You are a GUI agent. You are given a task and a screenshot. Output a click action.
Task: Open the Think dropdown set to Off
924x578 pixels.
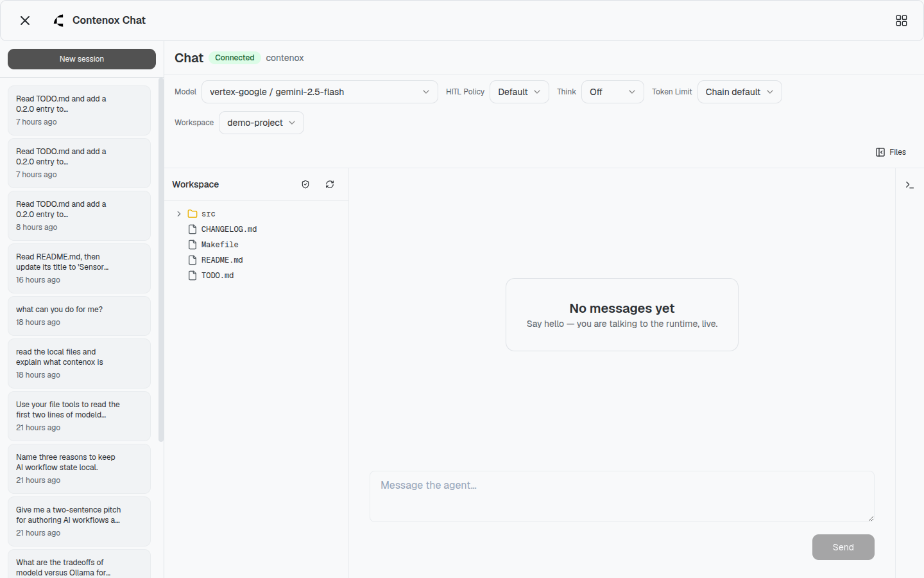tap(612, 92)
